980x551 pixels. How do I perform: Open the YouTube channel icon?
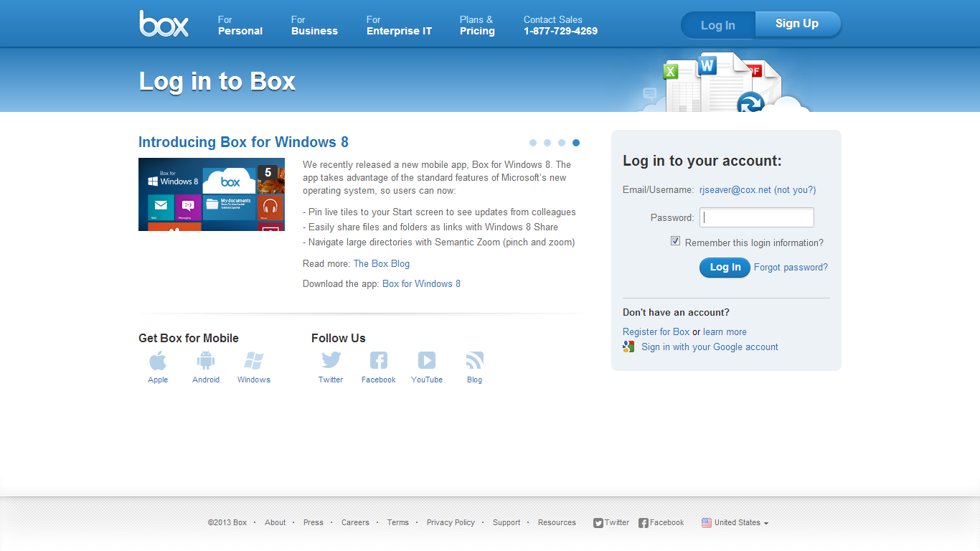[x=426, y=361]
